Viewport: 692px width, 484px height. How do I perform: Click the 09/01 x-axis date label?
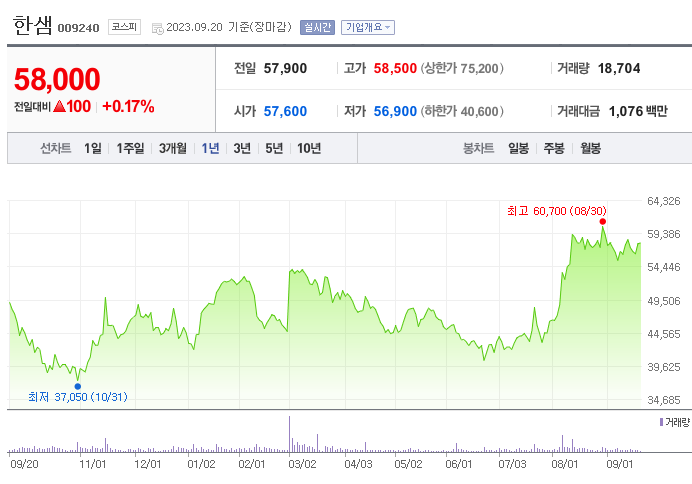tap(619, 464)
